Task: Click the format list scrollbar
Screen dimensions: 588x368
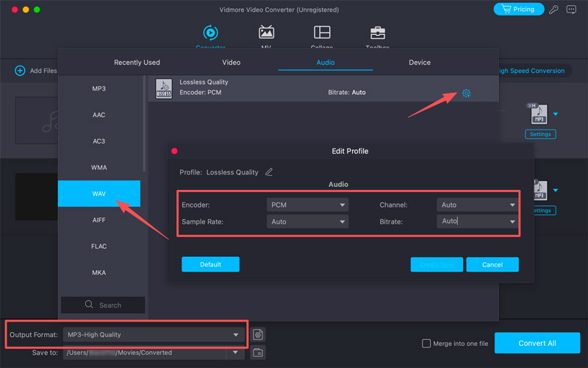Action: pyautogui.click(x=144, y=124)
